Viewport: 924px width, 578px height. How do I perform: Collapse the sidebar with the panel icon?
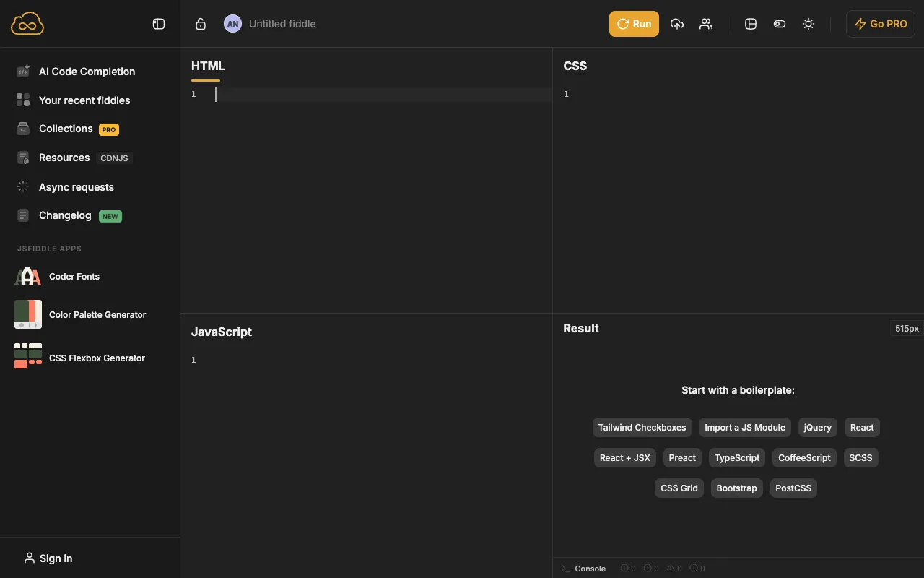coord(159,23)
